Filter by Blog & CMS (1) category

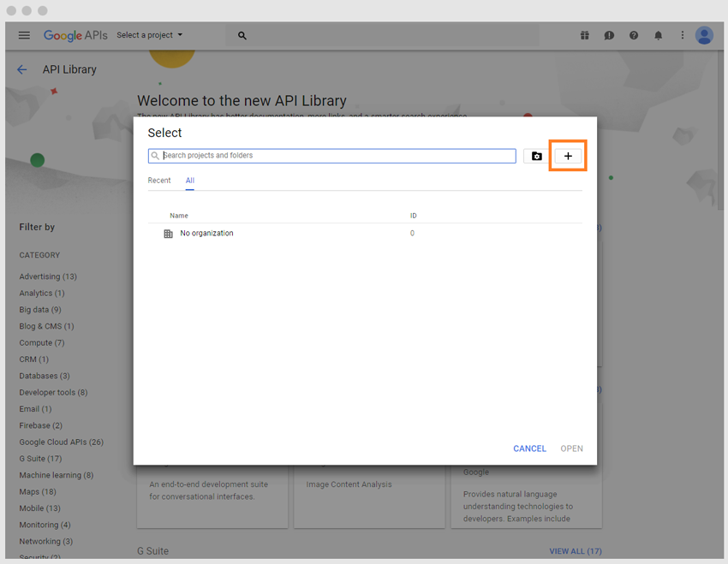tap(46, 326)
